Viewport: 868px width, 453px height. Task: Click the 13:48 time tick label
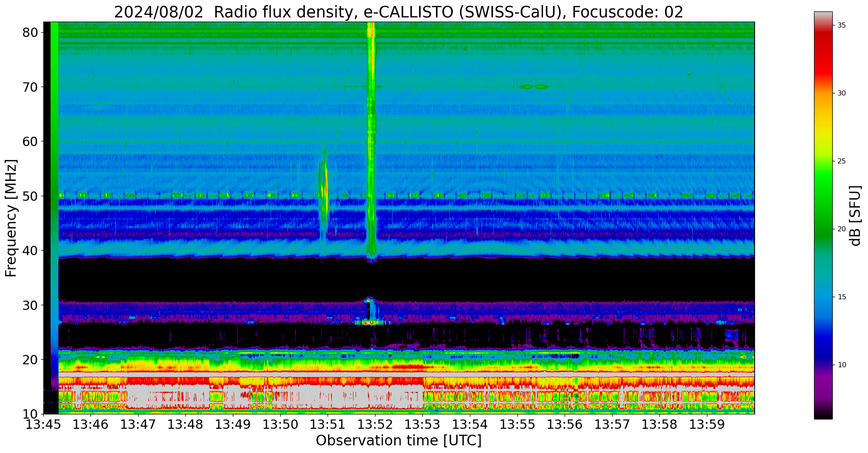tap(185, 424)
